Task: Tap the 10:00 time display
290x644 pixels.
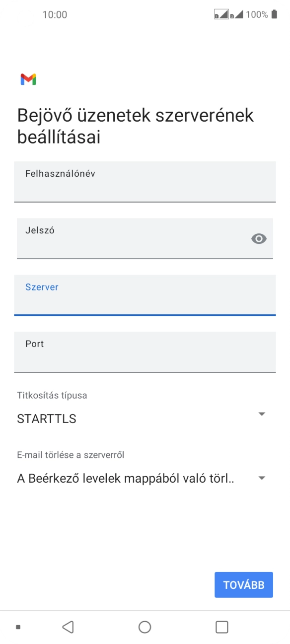Action: pyautogui.click(x=56, y=14)
